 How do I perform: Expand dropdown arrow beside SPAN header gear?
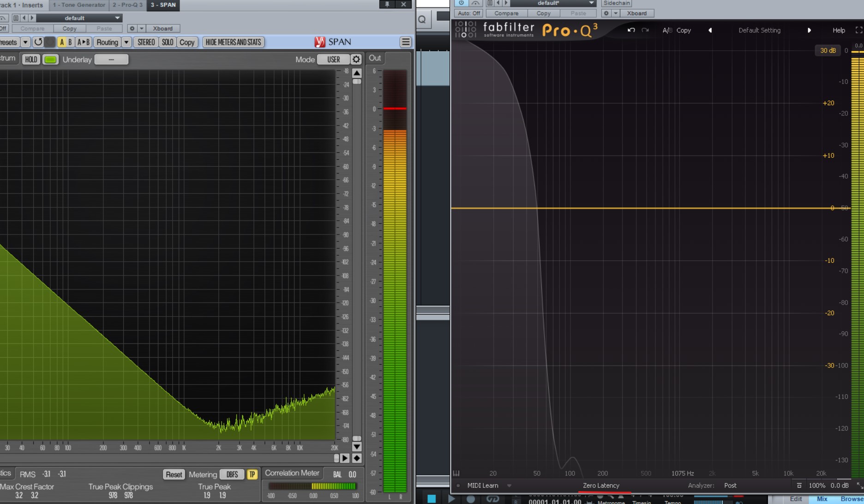tap(142, 29)
